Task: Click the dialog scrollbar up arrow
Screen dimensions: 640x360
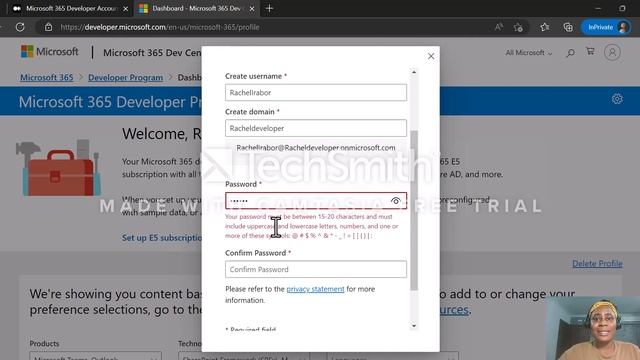Action: click(414, 72)
